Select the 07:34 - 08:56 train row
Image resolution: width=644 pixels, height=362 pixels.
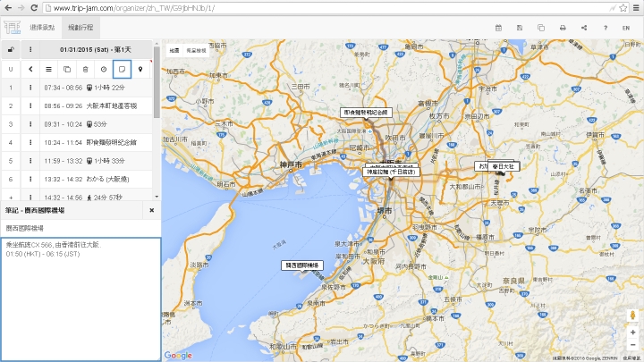tap(96, 88)
